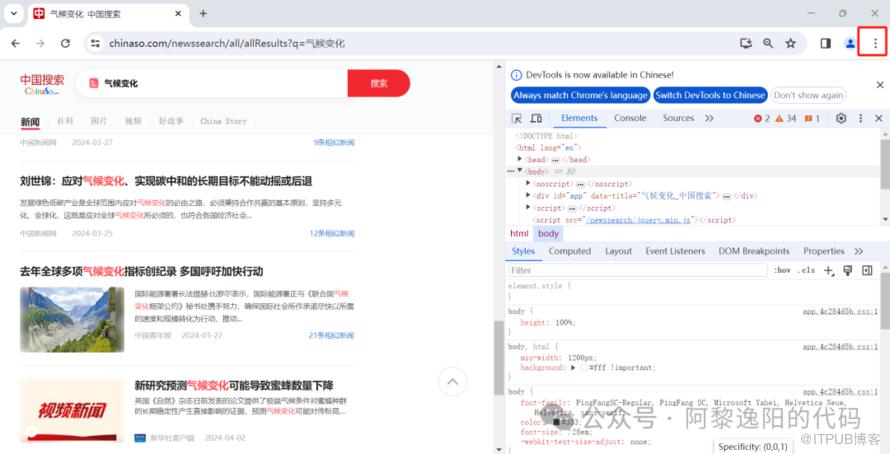Open the #fff background color swatch
The image size is (890, 454).
pyautogui.click(x=583, y=368)
